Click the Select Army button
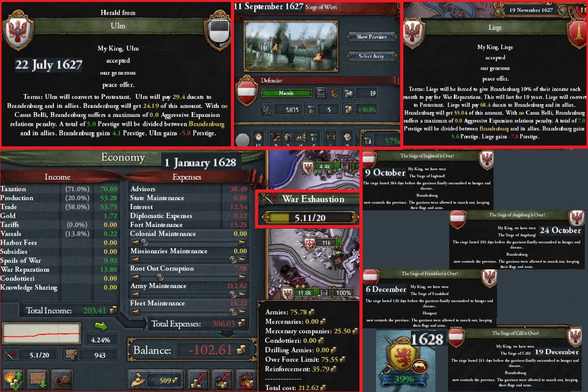 [x=372, y=56]
